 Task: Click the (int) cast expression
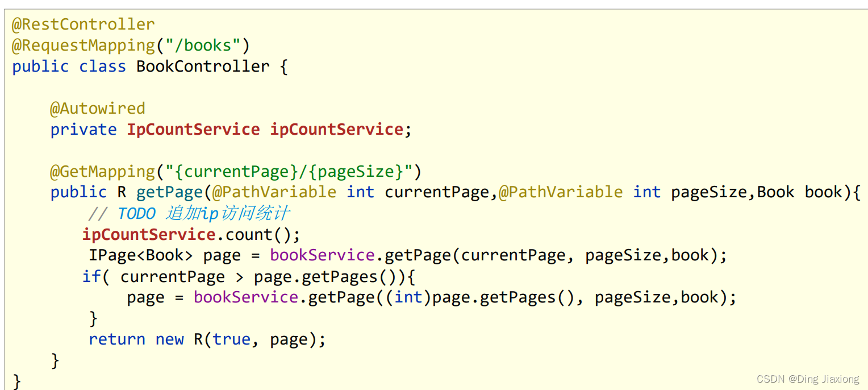pos(408,297)
